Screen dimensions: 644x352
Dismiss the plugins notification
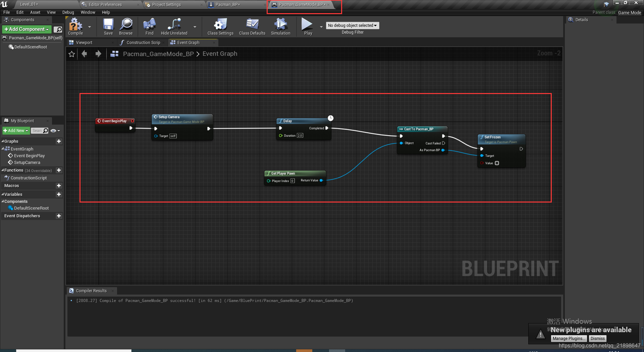[x=597, y=339]
